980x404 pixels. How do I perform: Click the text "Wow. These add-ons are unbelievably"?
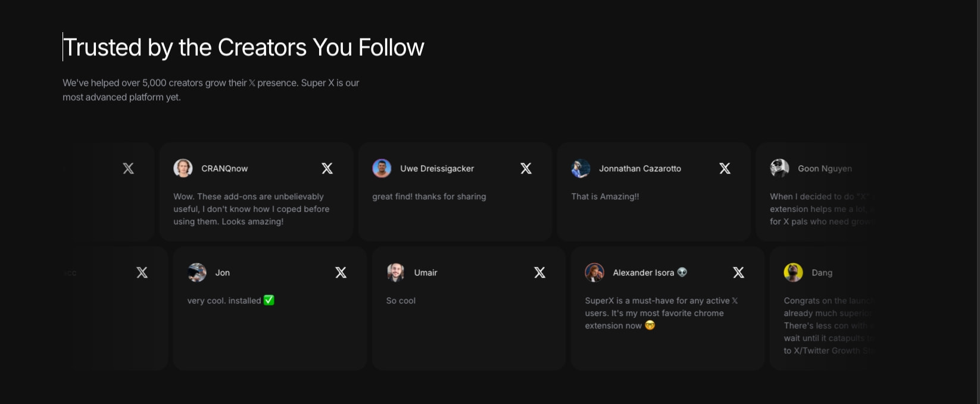point(248,197)
